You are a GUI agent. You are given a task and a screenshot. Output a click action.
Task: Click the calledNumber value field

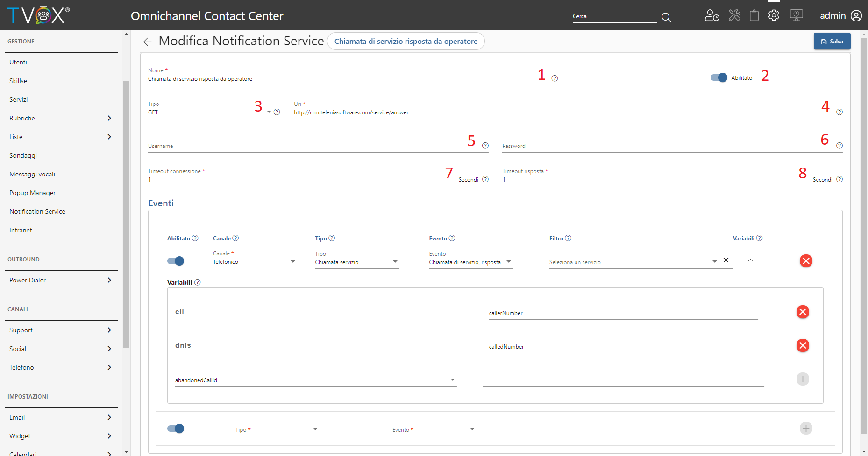[x=623, y=347]
